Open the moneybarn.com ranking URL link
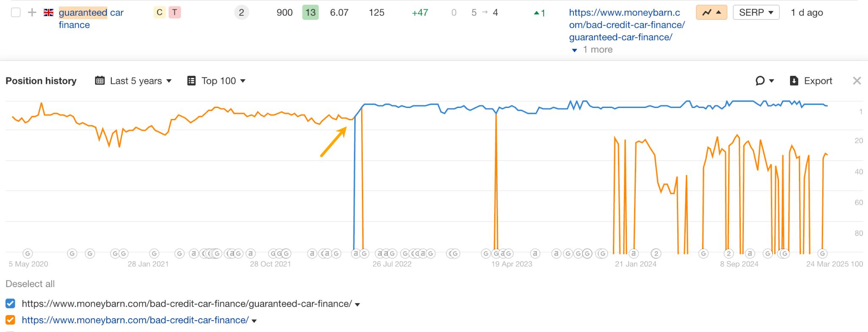Image resolution: width=868 pixels, height=332 pixels. point(626,25)
